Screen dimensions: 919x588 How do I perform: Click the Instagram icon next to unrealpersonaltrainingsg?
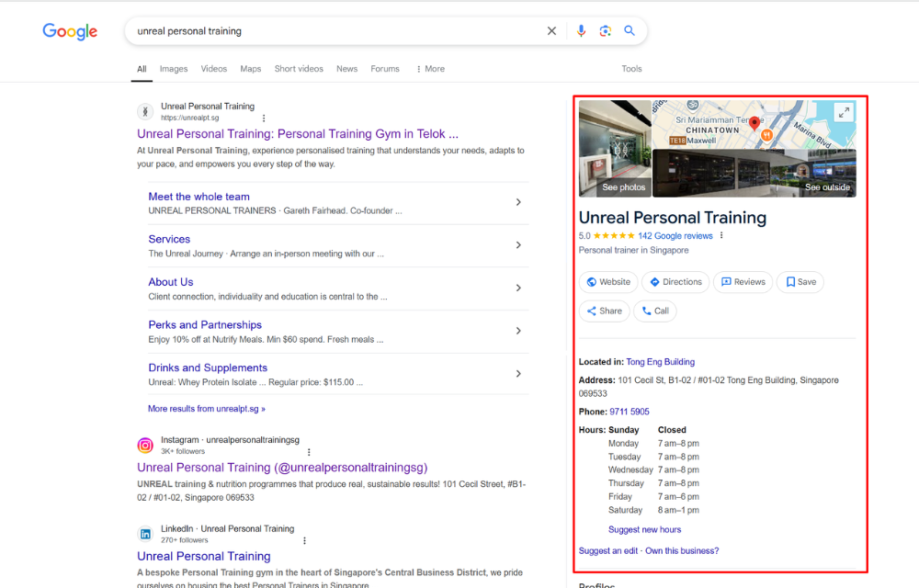tap(144, 445)
